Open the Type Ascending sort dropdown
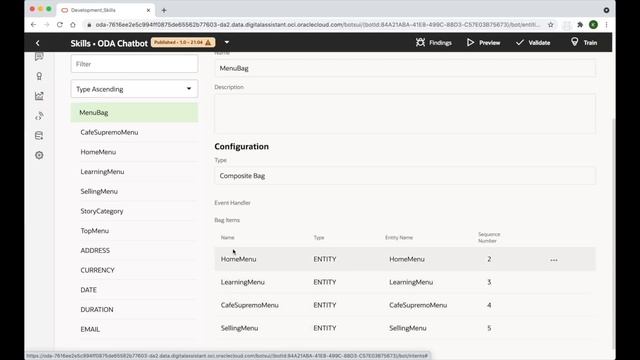Image resolution: width=640 pixels, height=360 pixels. point(134,89)
